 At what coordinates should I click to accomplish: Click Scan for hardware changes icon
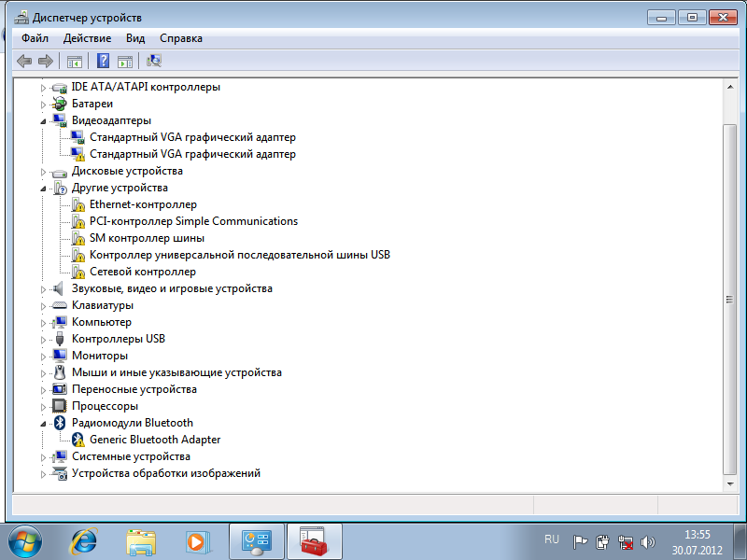pyautogui.click(x=154, y=61)
